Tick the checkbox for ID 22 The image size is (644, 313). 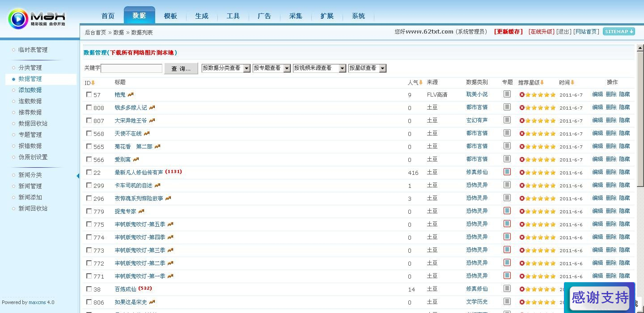click(x=89, y=172)
